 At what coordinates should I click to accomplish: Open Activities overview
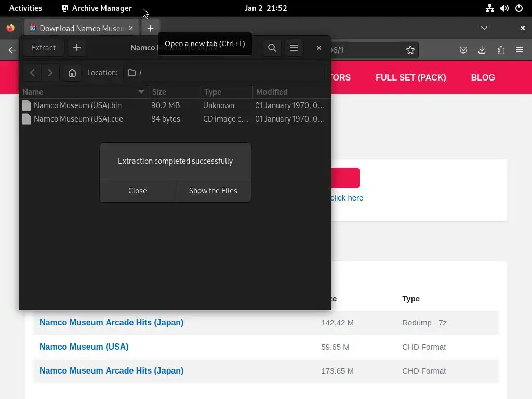pyautogui.click(x=25, y=8)
